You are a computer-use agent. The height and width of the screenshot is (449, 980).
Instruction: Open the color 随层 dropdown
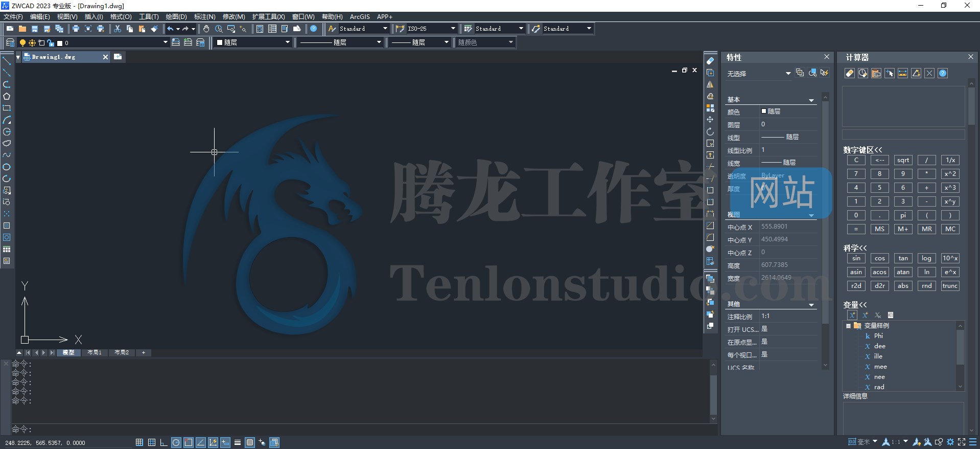point(253,42)
